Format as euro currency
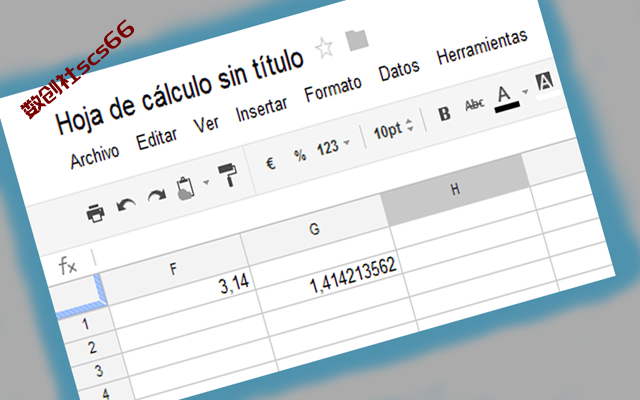The image size is (640, 400). click(x=271, y=164)
